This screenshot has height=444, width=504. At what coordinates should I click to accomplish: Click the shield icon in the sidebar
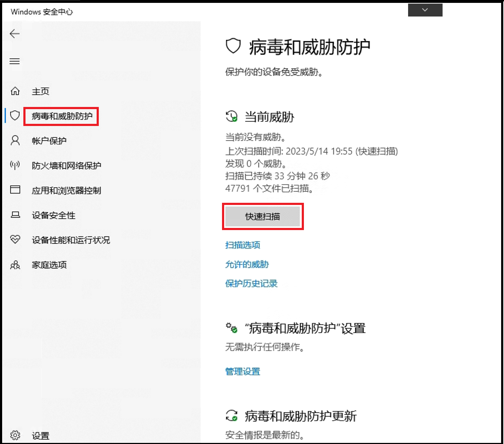click(x=15, y=116)
